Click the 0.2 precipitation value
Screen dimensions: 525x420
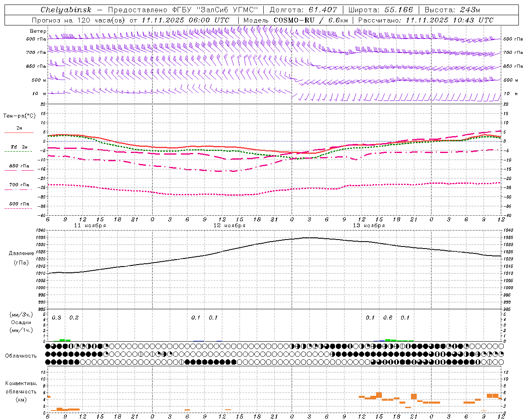click(74, 318)
